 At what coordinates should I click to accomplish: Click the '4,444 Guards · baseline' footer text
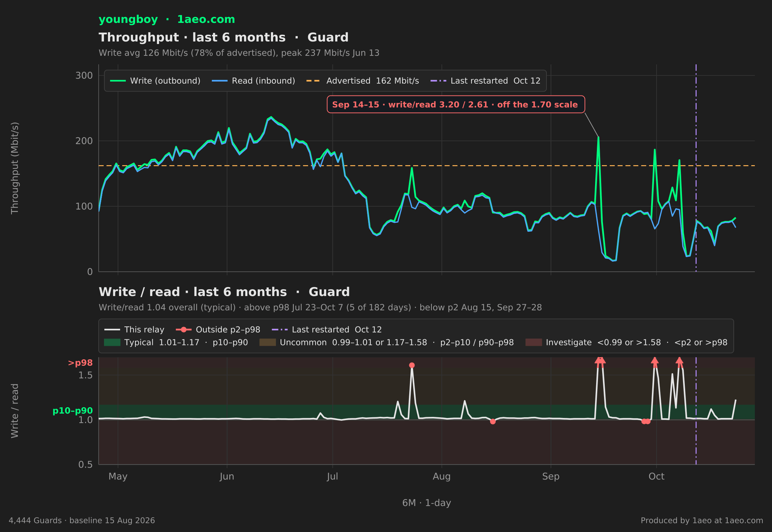pyautogui.click(x=82, y=521)
